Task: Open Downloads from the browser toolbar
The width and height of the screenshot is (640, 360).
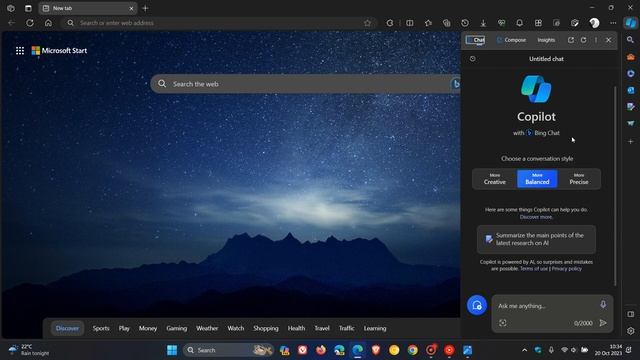Action: pos(483,23)
